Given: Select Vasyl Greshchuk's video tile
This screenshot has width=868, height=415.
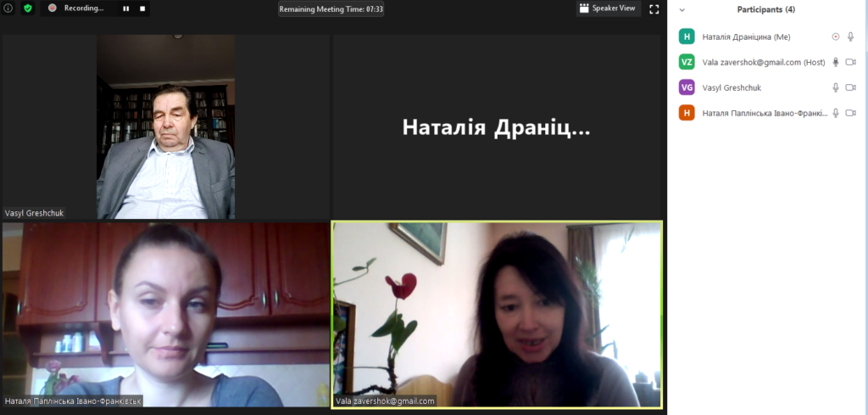Looking at the screenshot, I should click(166, 127).
